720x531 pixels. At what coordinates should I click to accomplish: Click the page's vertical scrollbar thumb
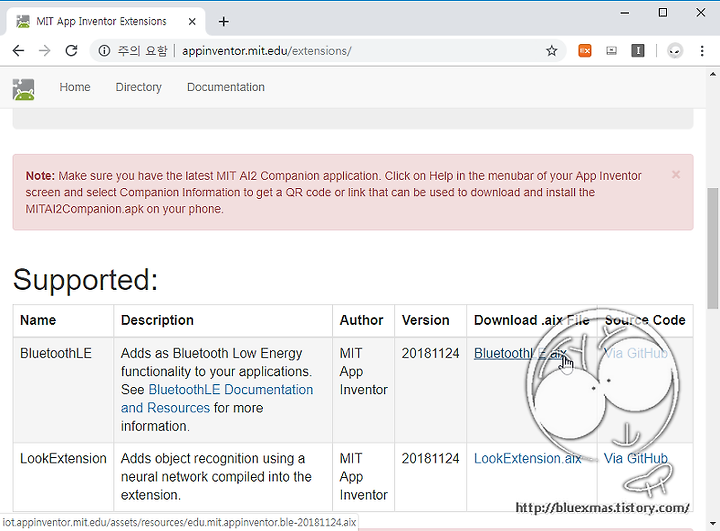pos(712,248)
